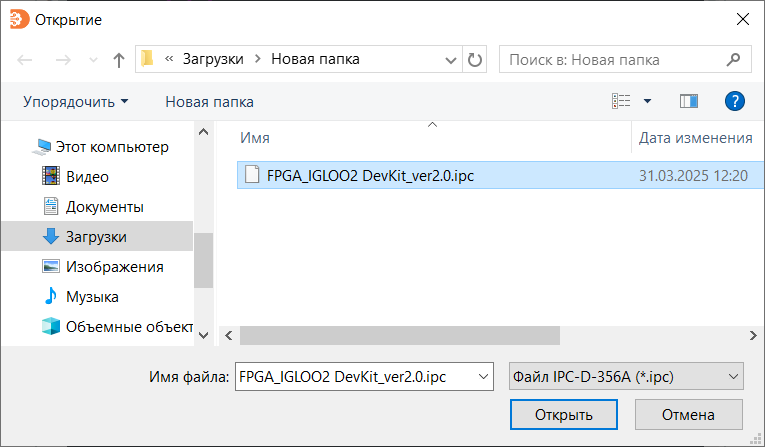Refresh the folder contents
Image resolution: width=765 pixels, height=447 pixels.
click(x=475, y=60)
